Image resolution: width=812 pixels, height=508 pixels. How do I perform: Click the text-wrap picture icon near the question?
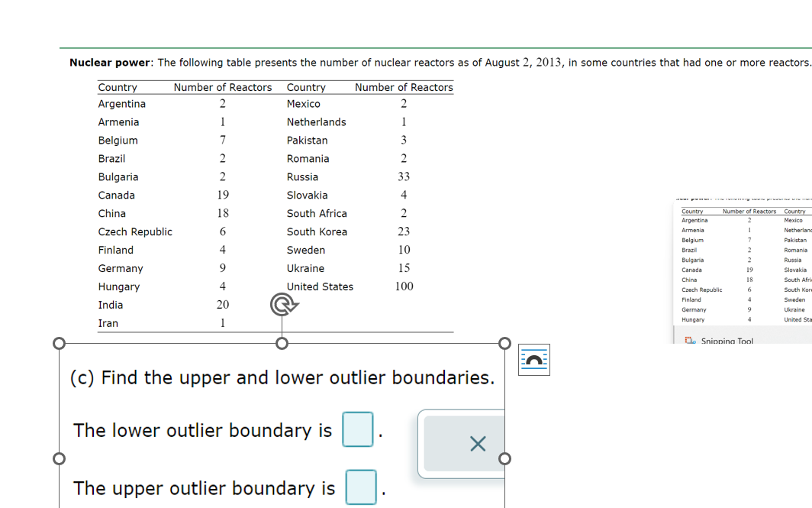(x=533, y=359)
